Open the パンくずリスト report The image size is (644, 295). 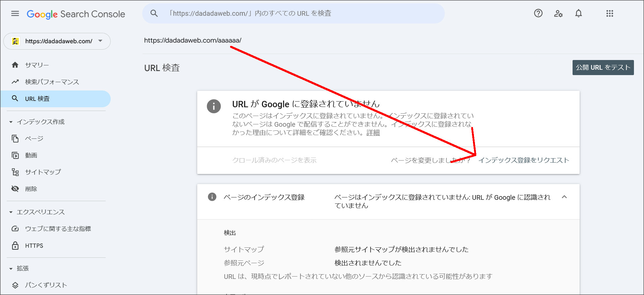click(x=55, y=285)
